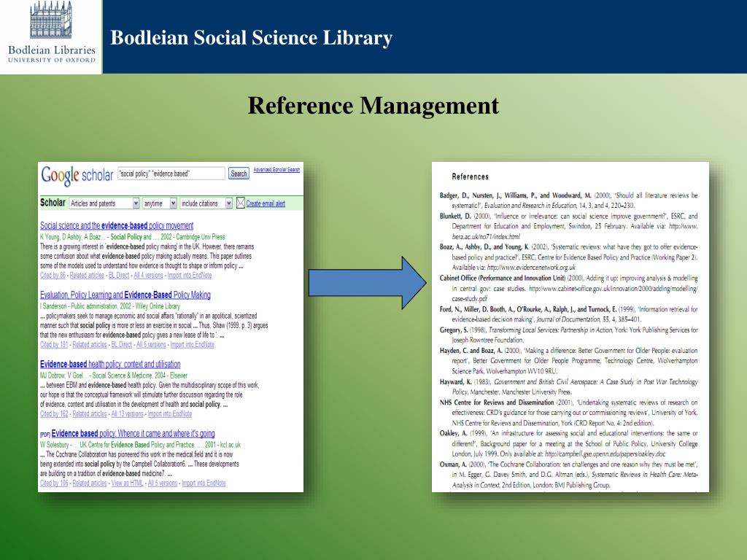The image size is (747, 560).
Task: Open the 'All 6 versions' link
Action: 151,345
